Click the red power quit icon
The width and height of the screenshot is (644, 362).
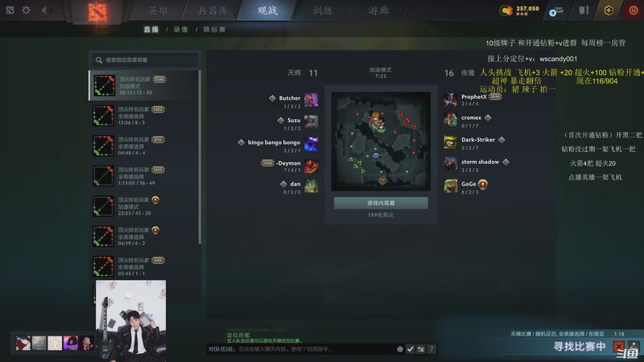[633, 10]
